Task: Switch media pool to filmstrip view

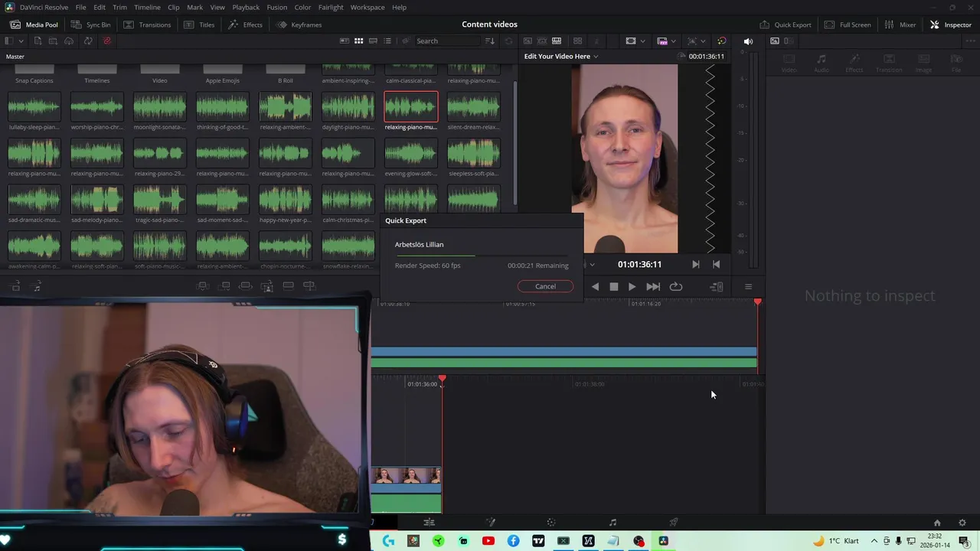Action: [373, 41]
